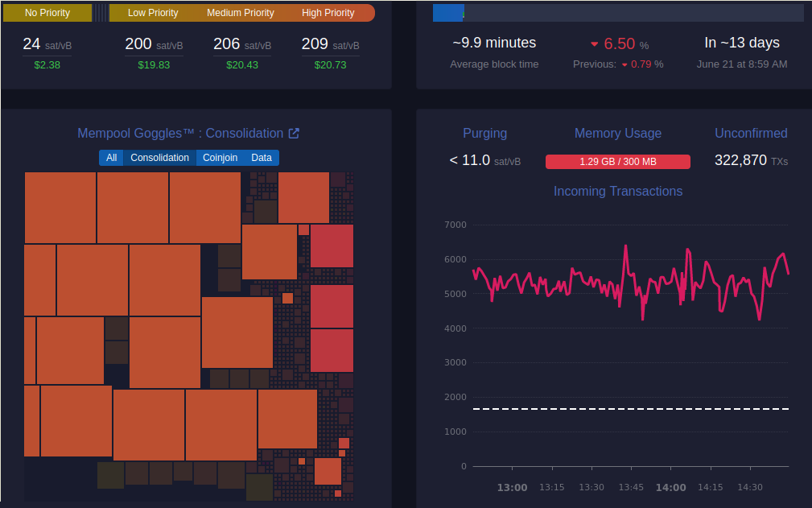Toggle the Data filter button

click(262, 158)
